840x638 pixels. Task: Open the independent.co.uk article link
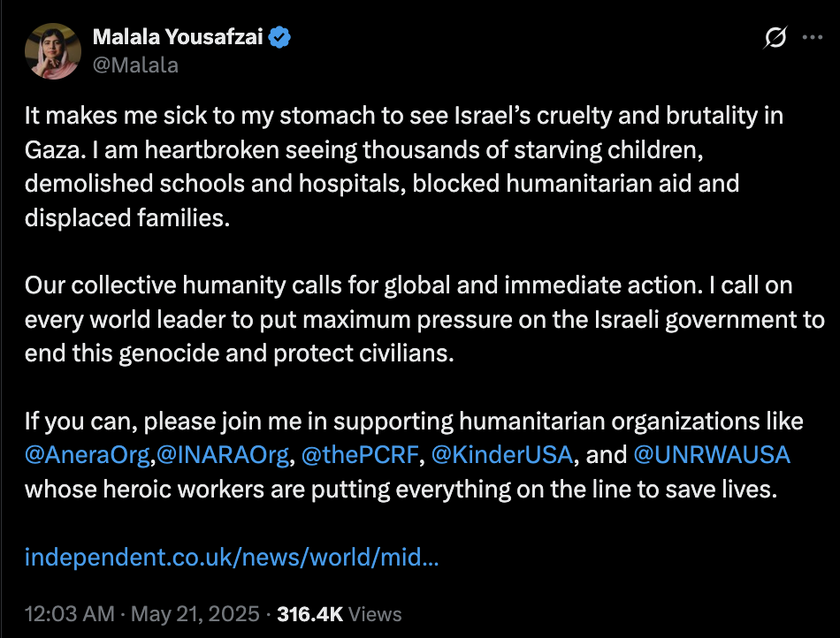pos(232,558)
